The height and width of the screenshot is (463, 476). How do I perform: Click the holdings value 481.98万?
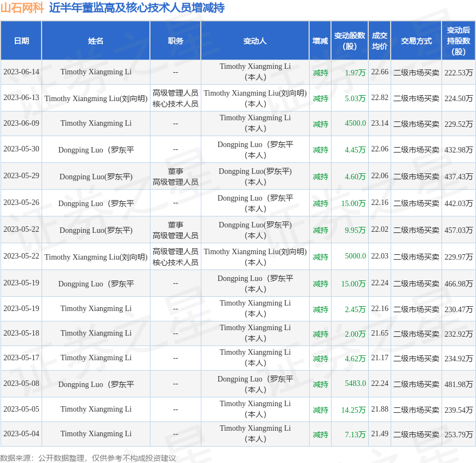coord(458,384)
